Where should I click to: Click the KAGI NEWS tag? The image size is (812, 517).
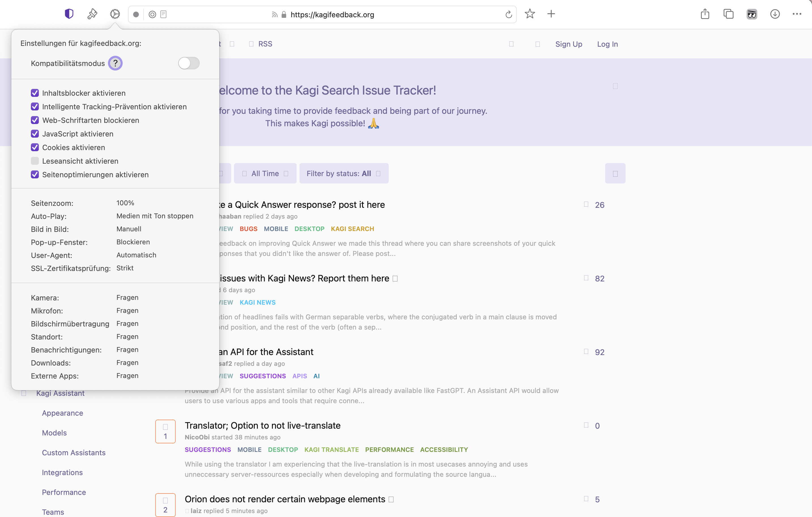pos(258,303)
